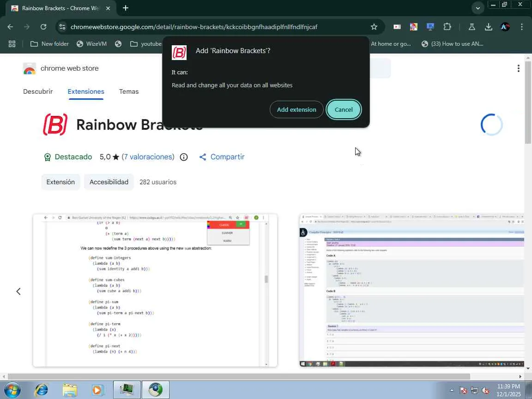The image size is (532, 399).
Task: Open the Action Center flag tray icon
Action: [x=463, y=391]
